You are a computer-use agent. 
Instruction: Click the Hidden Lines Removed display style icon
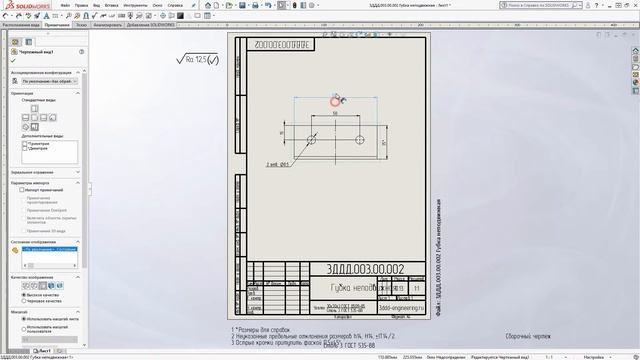pyautogui.click(x=43, y=286)
